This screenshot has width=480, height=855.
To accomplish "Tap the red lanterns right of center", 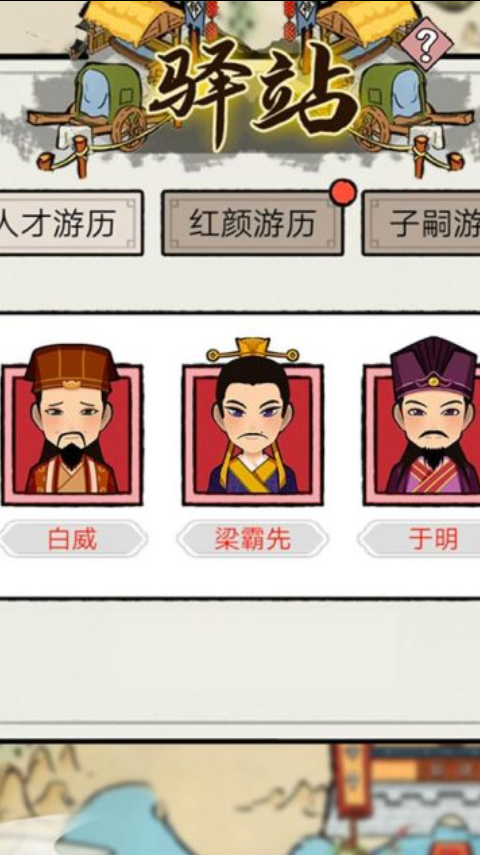I will 289,19.
